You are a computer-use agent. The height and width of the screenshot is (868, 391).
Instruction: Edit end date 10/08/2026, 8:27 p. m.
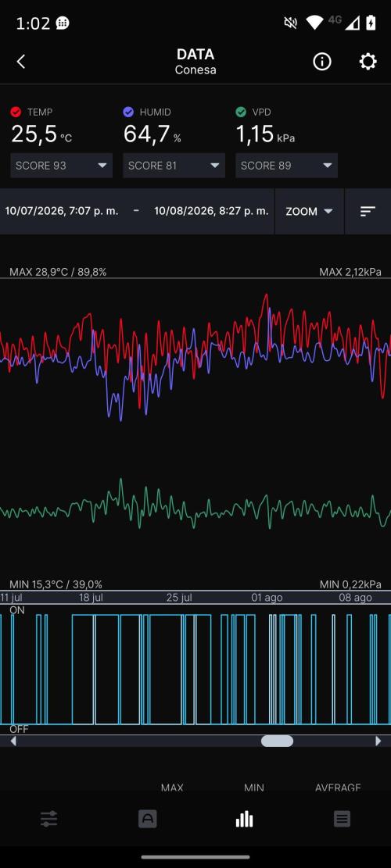211,211
